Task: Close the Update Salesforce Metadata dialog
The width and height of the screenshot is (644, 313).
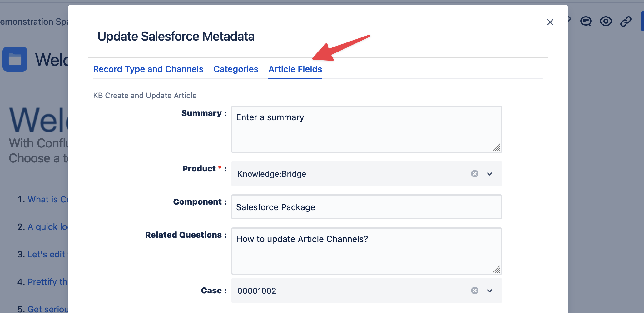Action: (x=550, y=22)
